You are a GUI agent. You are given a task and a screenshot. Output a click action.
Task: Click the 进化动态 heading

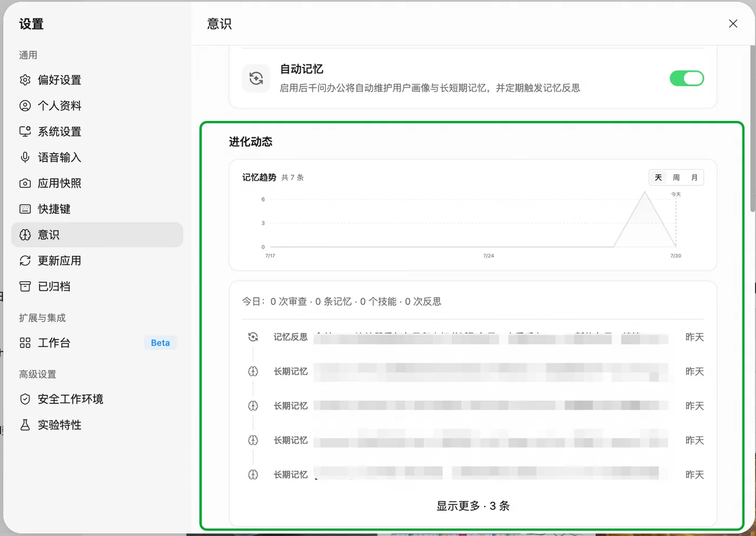point(251,142)
